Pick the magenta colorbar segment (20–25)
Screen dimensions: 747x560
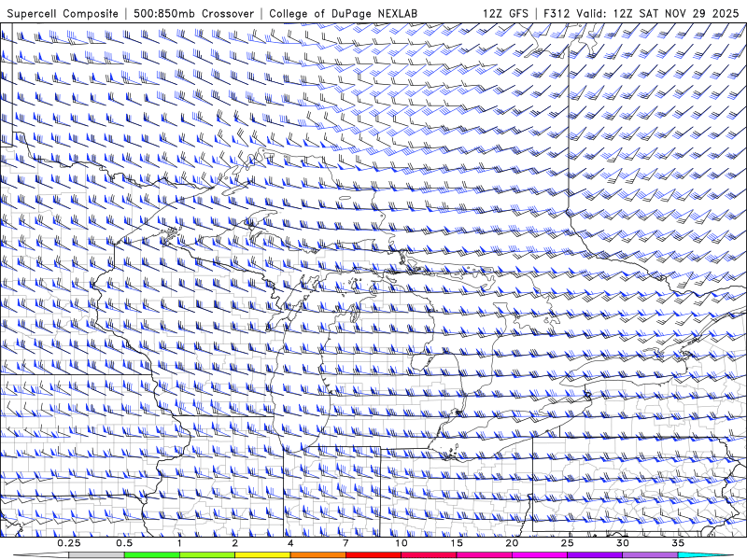[540, 555]
